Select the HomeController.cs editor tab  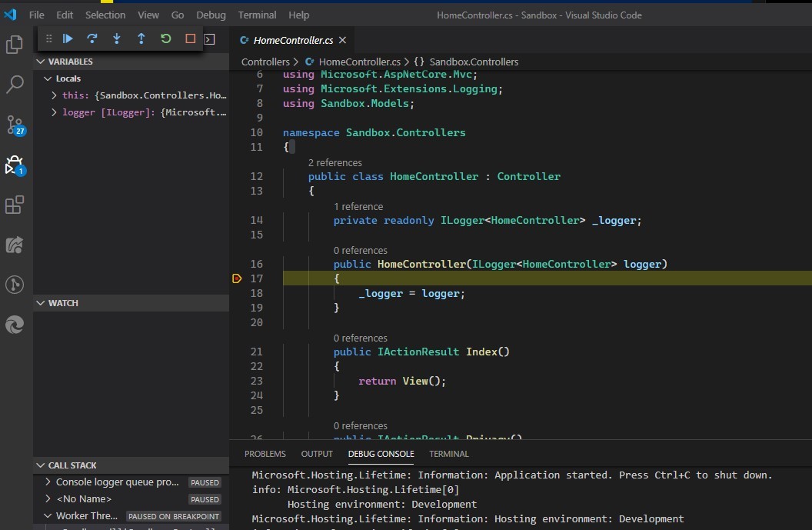click(x=293, y=40)
